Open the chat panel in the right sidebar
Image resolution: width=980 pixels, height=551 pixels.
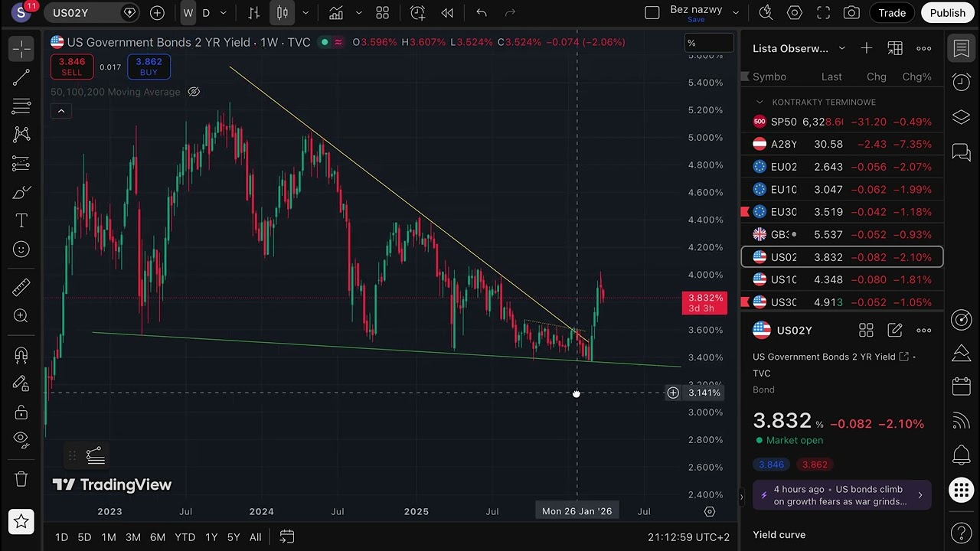(962, 152)
